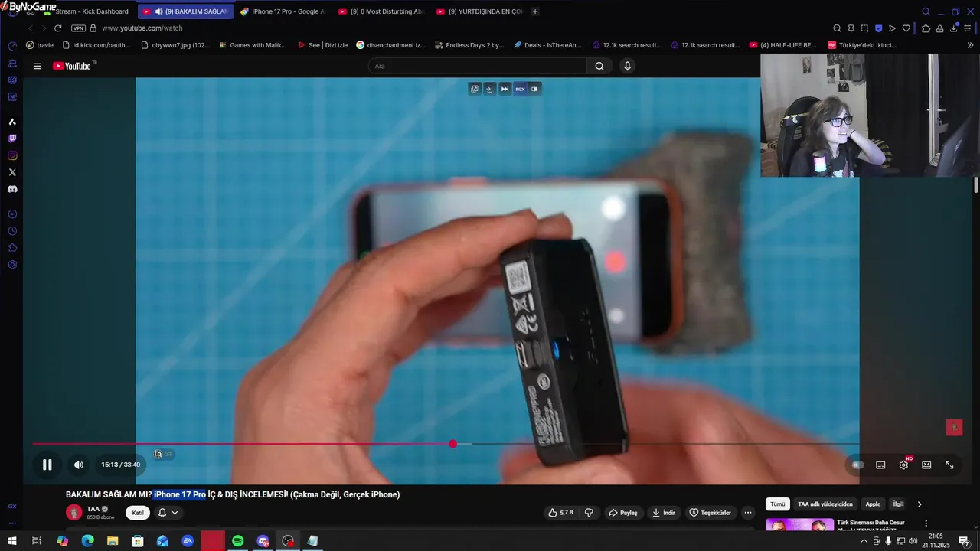Open TAA channel avatar

tap(73, 513)
